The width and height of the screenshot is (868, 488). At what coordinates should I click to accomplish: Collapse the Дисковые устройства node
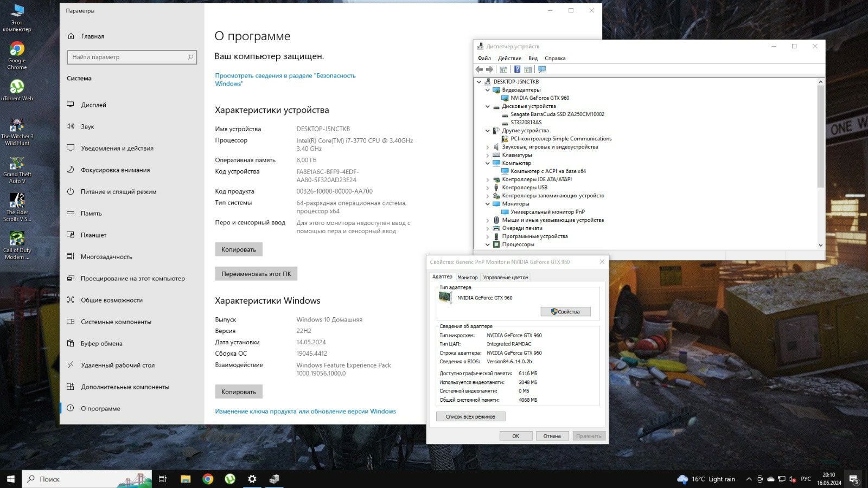[x=487, y=106]
